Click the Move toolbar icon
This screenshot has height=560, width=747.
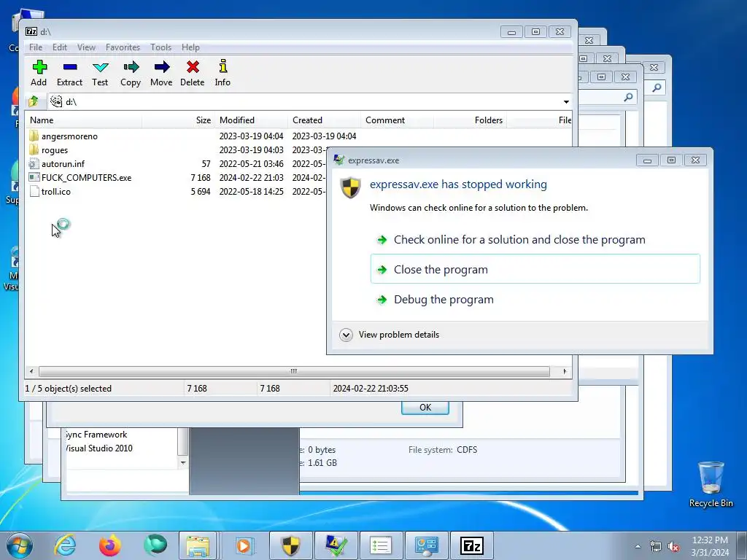coord(161,73)
